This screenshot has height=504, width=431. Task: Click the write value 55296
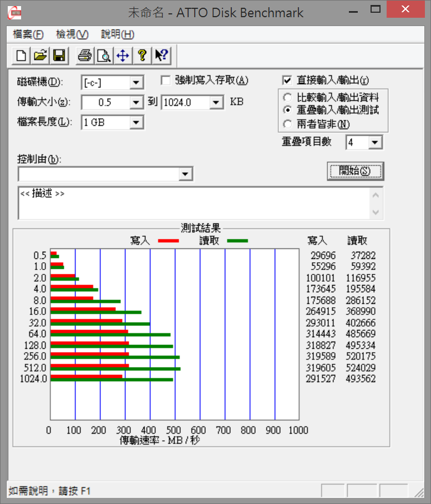323,267
